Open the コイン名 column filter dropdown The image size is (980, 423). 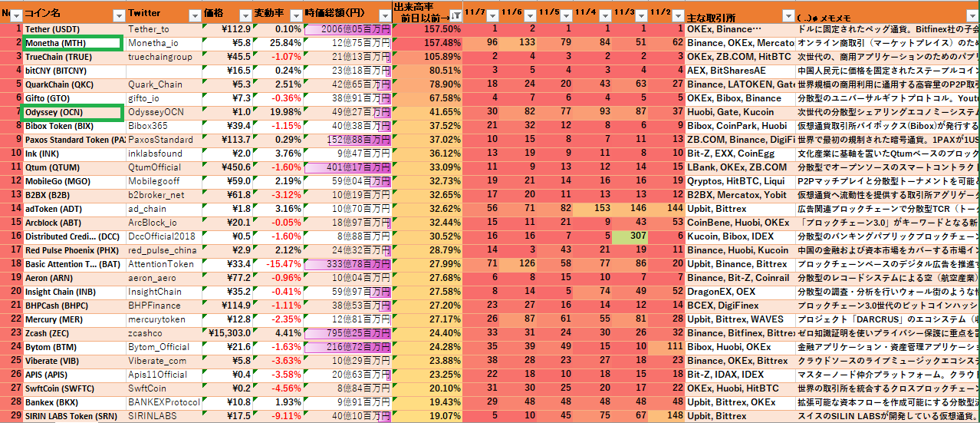pos(118,15)
